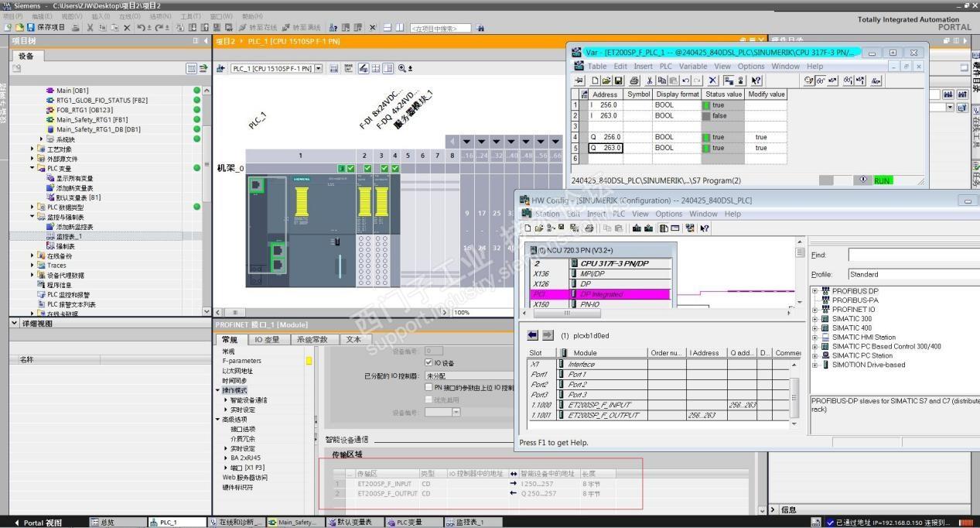Click scissors cut icon in Var window
The height and width of the screenshot is (528, 980).
[x=650, y=81]
